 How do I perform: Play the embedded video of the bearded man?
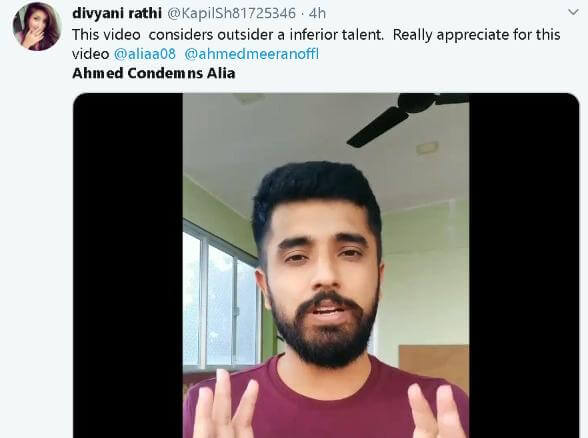click(326, 266)
